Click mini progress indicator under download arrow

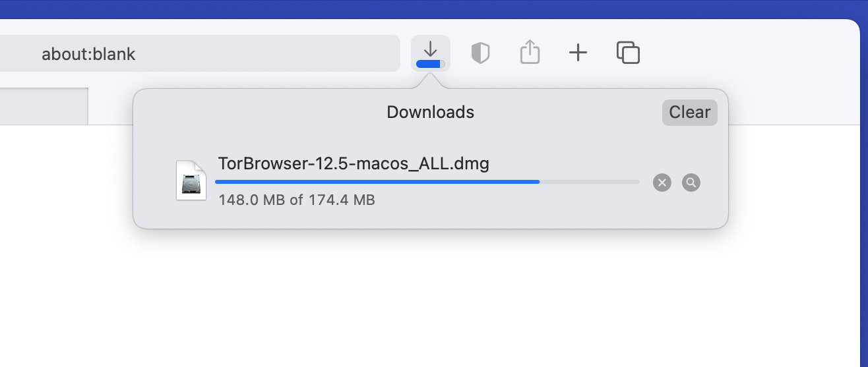click(431, 64)
